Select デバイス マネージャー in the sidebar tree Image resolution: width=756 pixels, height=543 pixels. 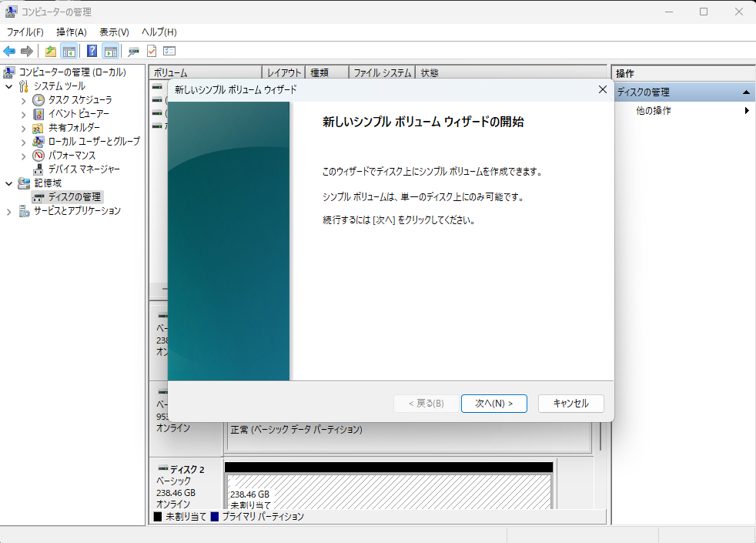click(x=85, y=169)
